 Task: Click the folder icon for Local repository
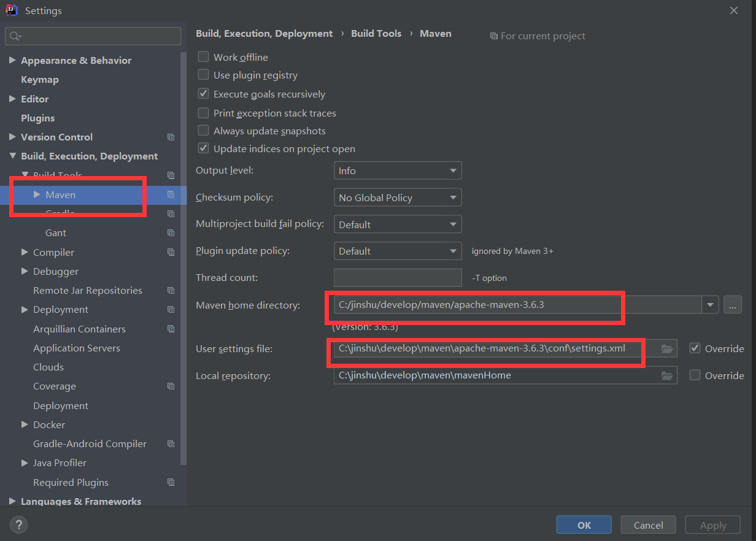tap(667, 375)
